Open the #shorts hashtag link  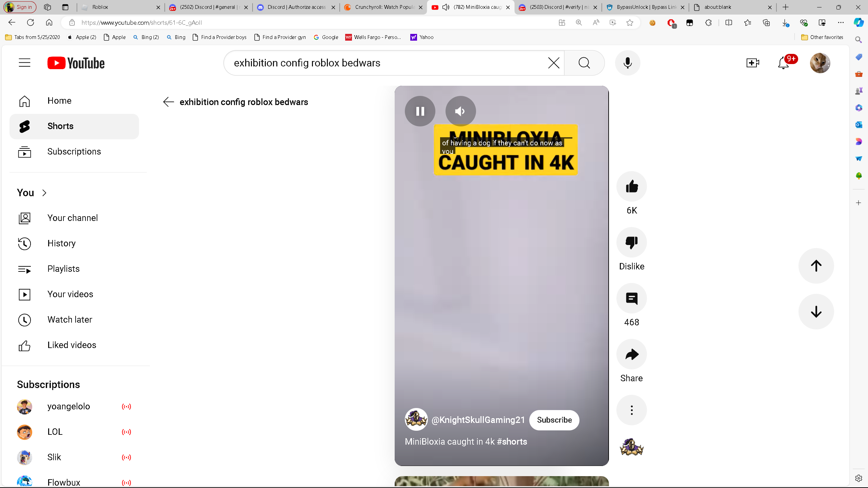[512, 442]
